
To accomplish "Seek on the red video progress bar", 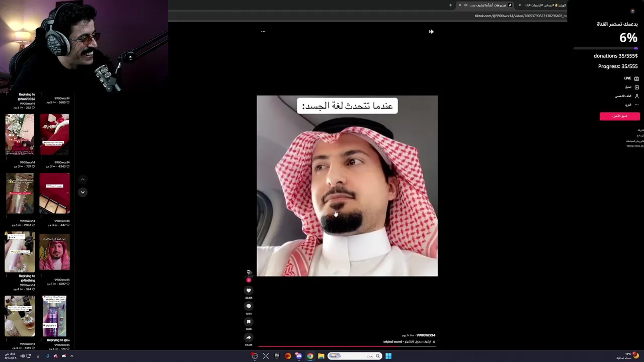I will 347,346.
